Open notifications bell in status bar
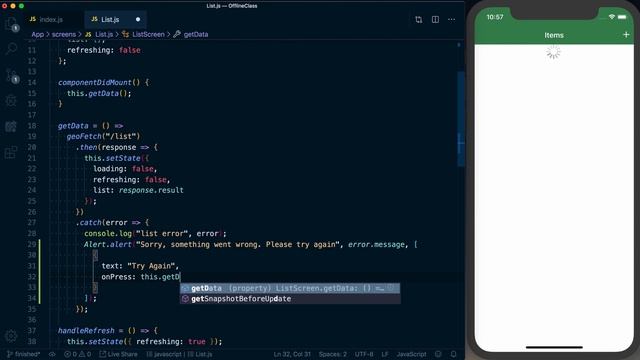Viewport: 640px width, 360px height. tap(453, 354)
